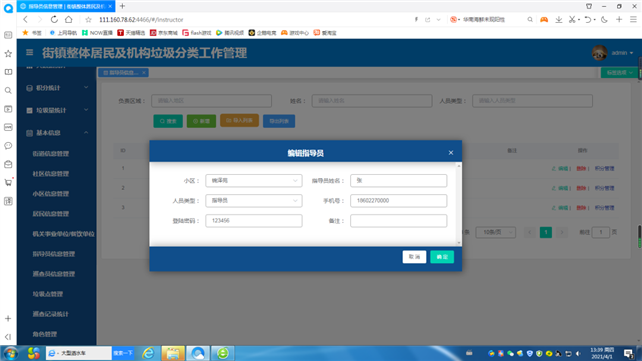
Task: Click 积分管理 link in row 3
Action: tap(604, 208)
